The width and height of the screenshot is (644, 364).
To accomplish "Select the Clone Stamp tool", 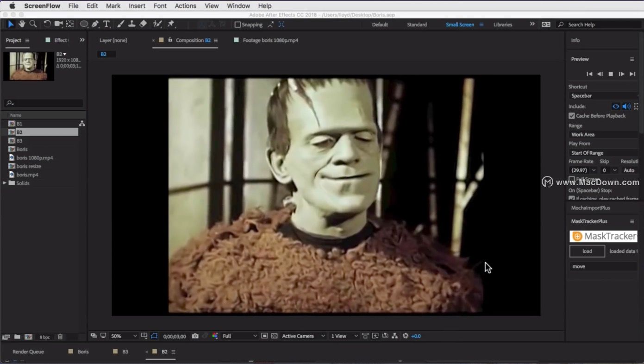I will pos(132,24).
